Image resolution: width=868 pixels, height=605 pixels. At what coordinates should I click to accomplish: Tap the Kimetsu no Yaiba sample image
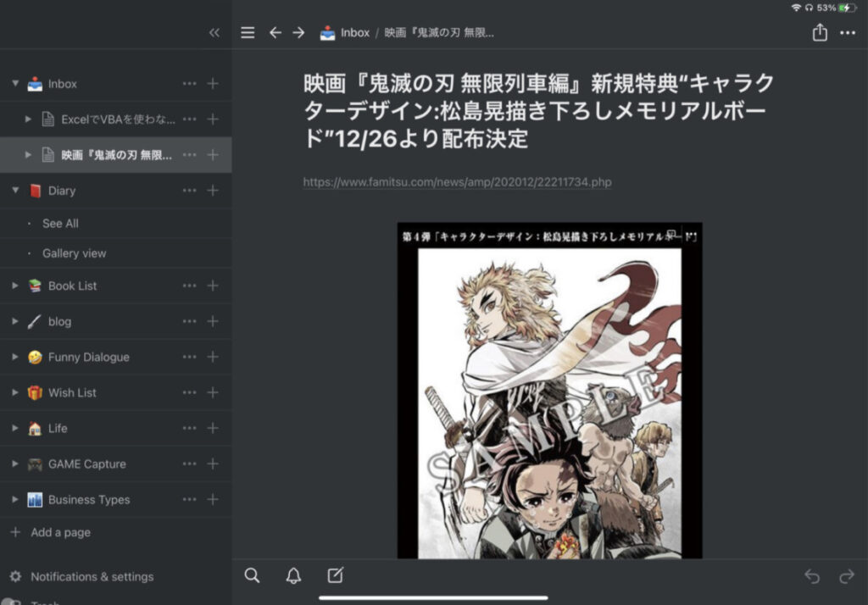pos(549,391)
